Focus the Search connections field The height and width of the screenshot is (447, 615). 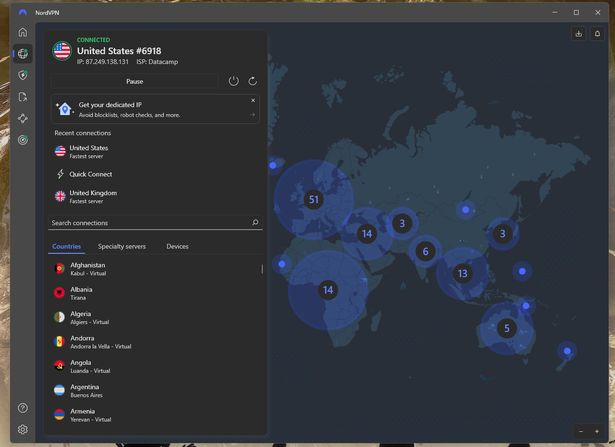click(155, 222)
